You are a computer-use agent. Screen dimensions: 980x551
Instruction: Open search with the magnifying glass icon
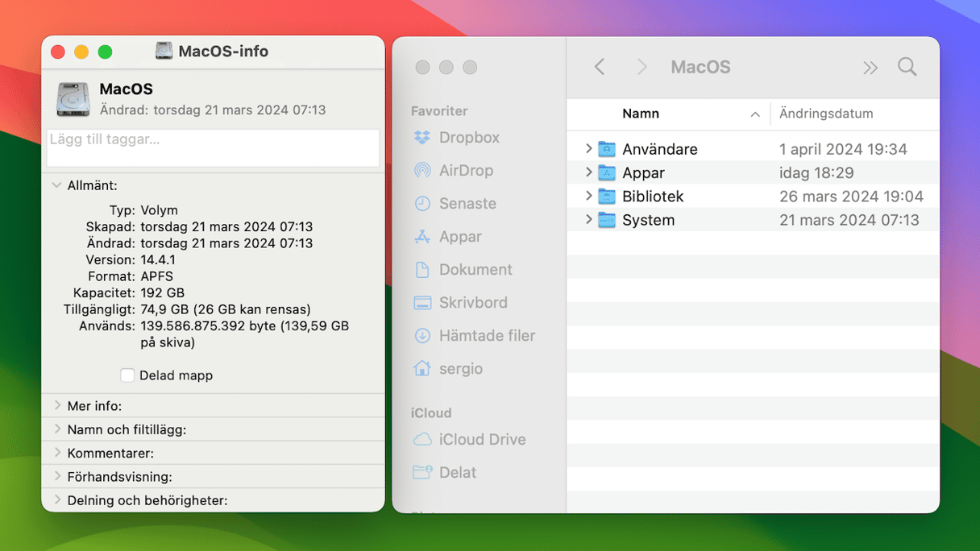(x=907, y=67)
